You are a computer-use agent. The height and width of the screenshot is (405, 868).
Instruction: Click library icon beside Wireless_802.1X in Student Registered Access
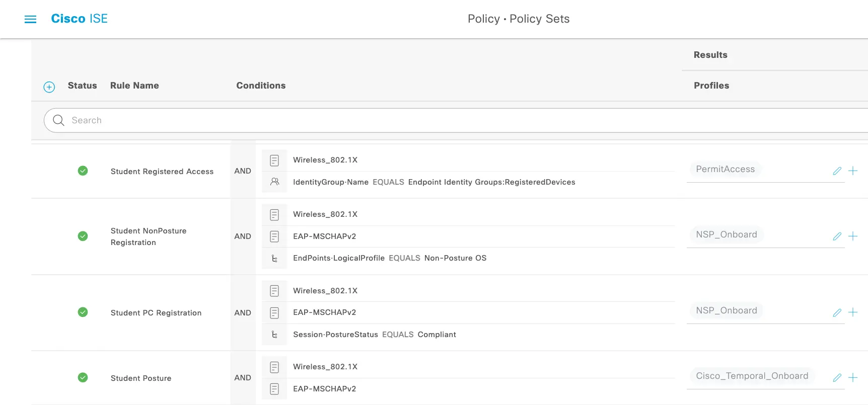pos(274,160)
